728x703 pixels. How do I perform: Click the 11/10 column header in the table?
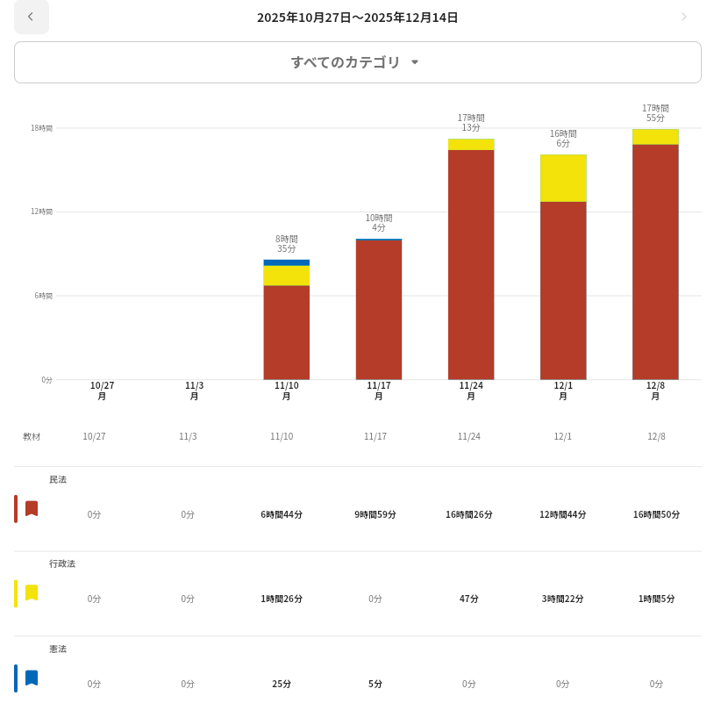pyautogui.click(x=282, y=436)
